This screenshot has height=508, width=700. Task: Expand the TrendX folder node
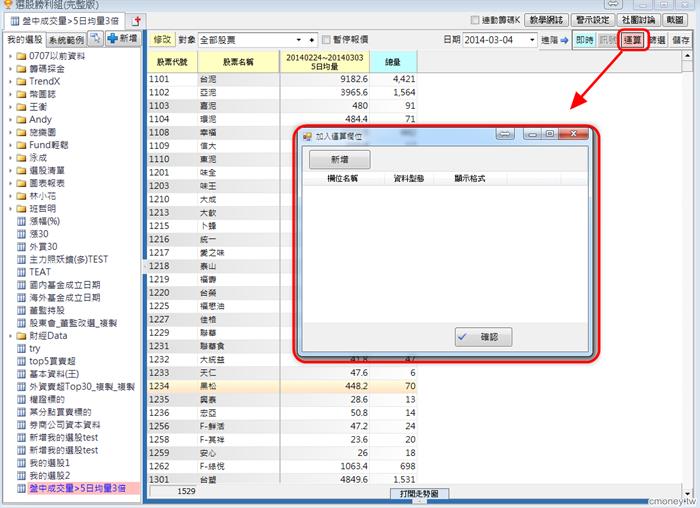(x=10, y=82)
